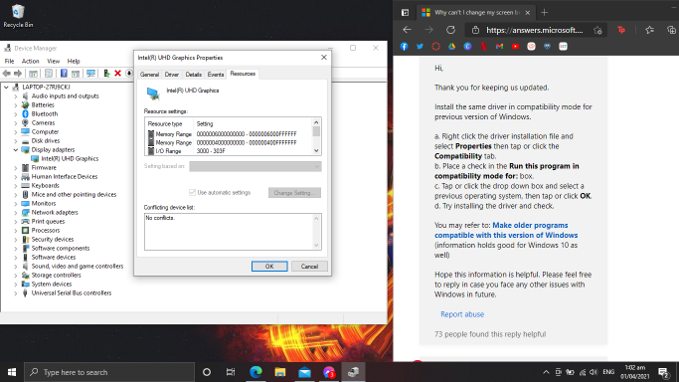
Task: Click the green arrow Update driver toolbar icon
Action: pos(106,74)
